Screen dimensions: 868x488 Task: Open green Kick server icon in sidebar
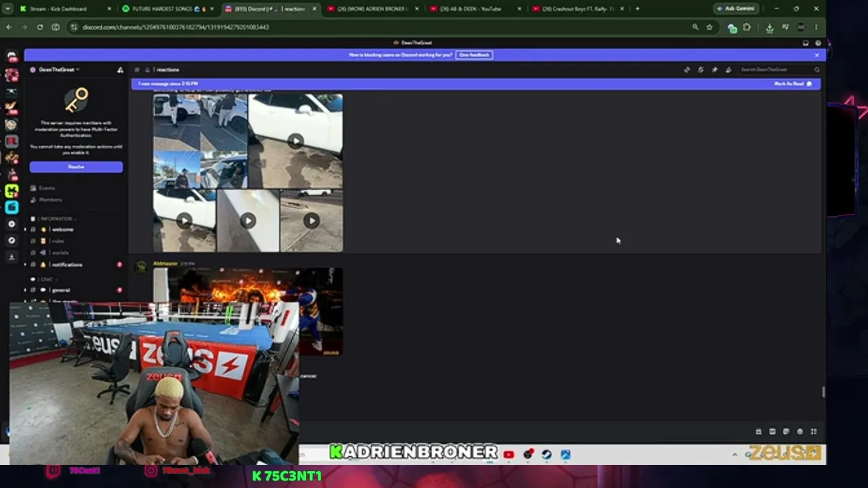click(x=12, y=191)
